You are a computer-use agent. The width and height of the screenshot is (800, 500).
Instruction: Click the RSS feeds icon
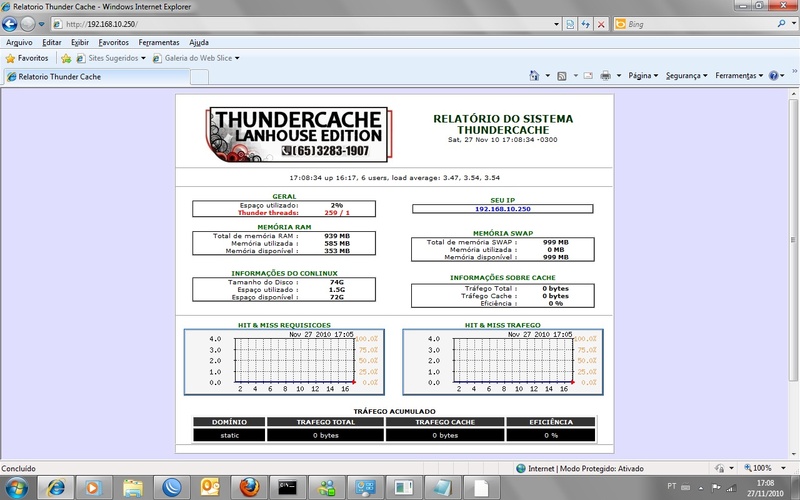click(562, 76)
